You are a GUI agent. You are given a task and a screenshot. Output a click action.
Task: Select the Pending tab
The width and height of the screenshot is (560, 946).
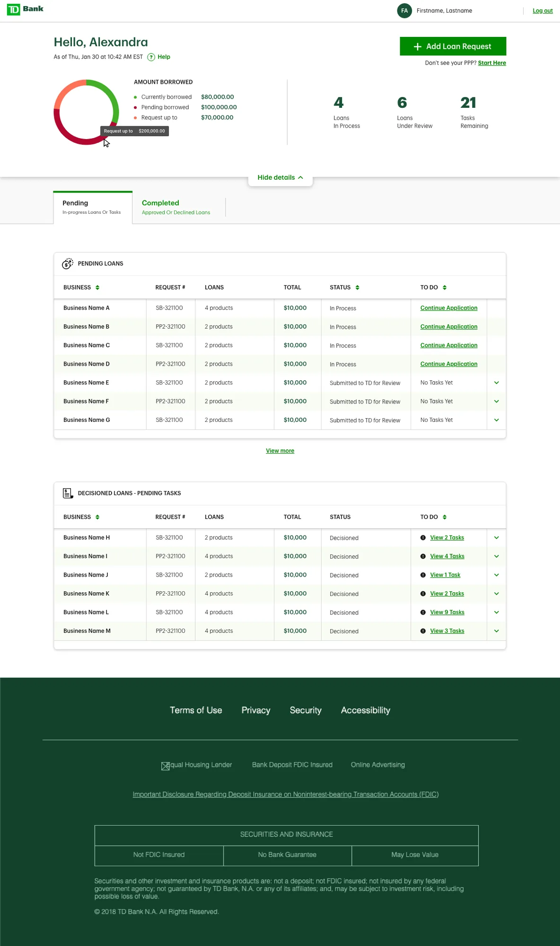93,208
